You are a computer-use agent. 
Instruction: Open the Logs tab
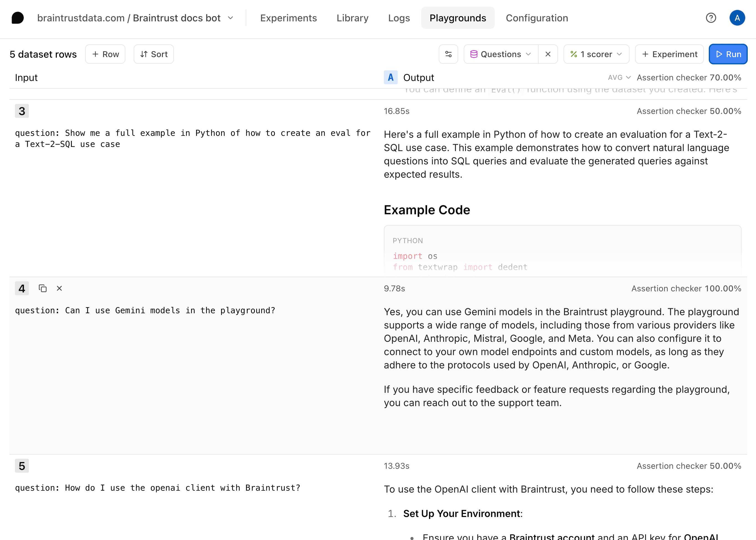pyautogui.click(x=399, y=18)
